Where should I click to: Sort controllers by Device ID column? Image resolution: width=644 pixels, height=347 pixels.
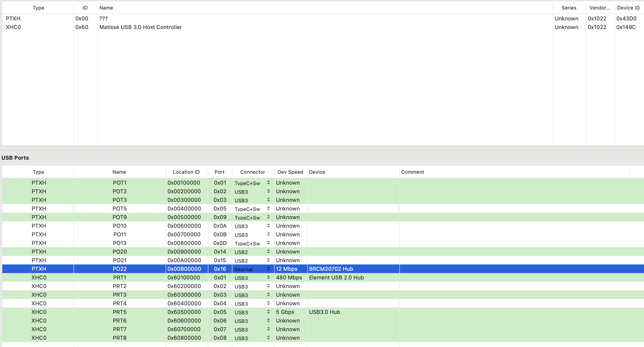coord(628,8)
